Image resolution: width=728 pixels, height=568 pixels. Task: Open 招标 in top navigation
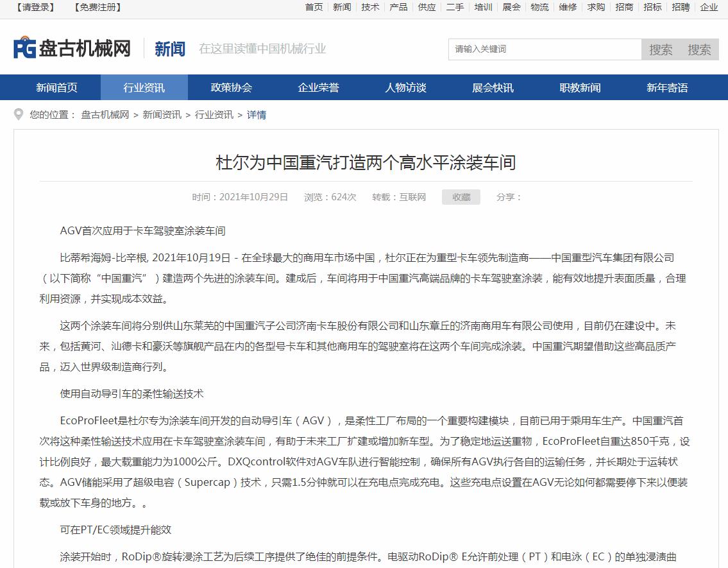(x=653, y=8)
